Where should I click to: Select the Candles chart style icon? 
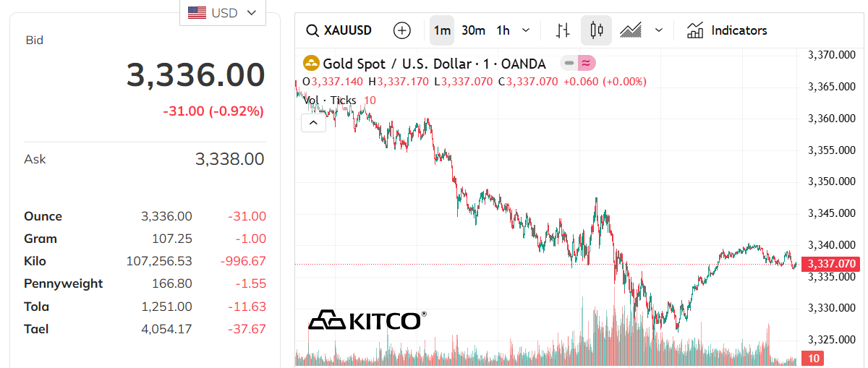[x=596, y=30]
